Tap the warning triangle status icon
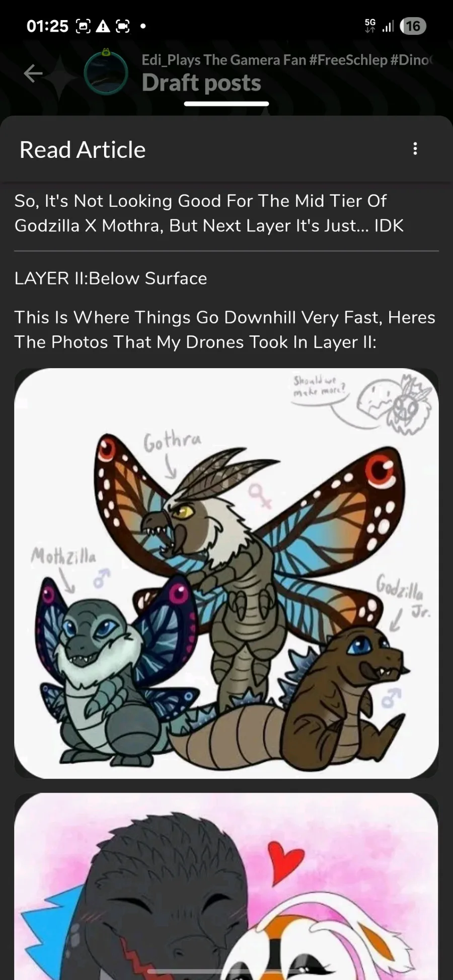 103,26
